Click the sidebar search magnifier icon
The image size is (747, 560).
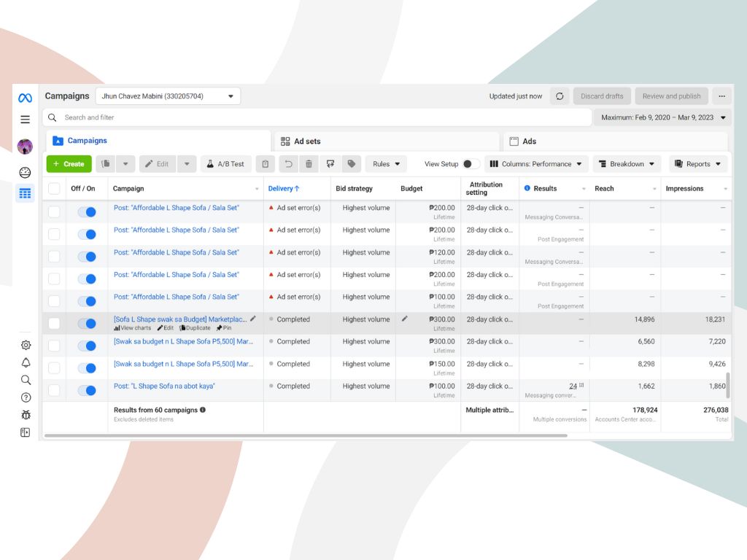coord(26,380)
